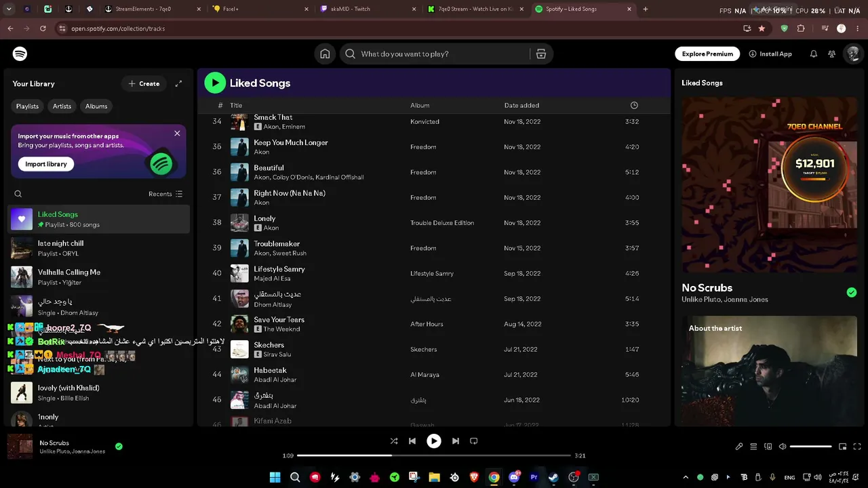Sort tracks by the duration clock icon
Image resolution: width=868 pixels, height=488 pixels.
pyautogui.click(x=634, y=105)
